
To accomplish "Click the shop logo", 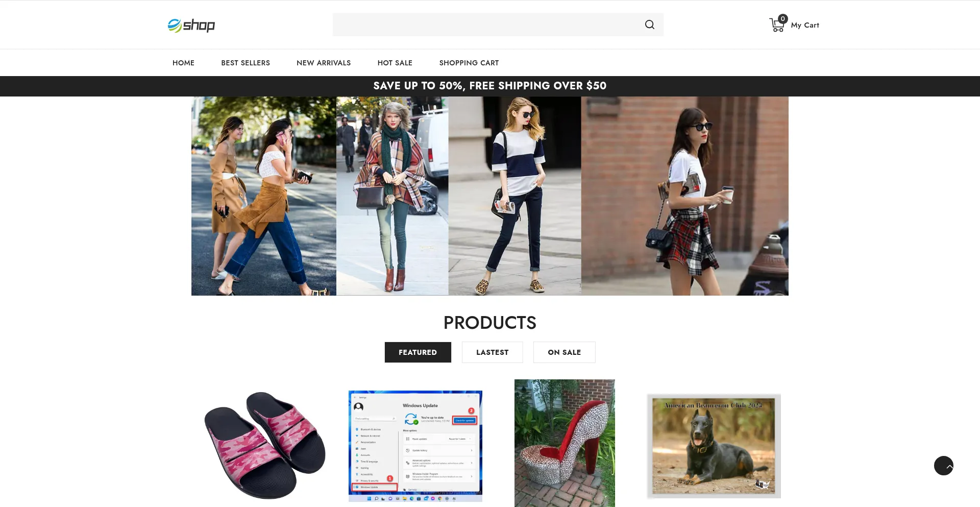I will [191, 25].
